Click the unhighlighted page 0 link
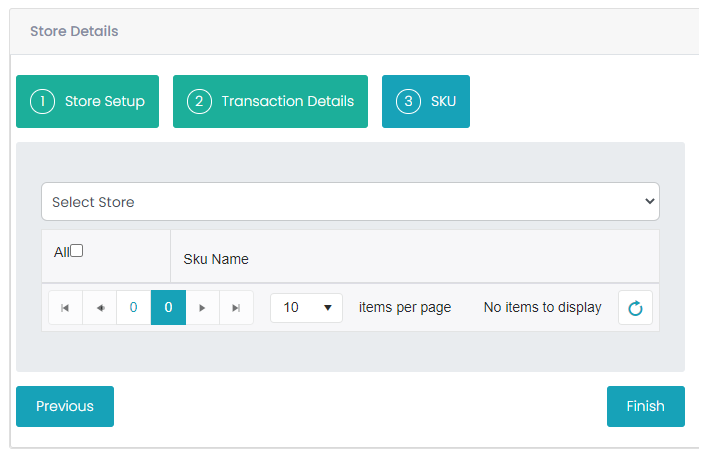 click(134, 308)
